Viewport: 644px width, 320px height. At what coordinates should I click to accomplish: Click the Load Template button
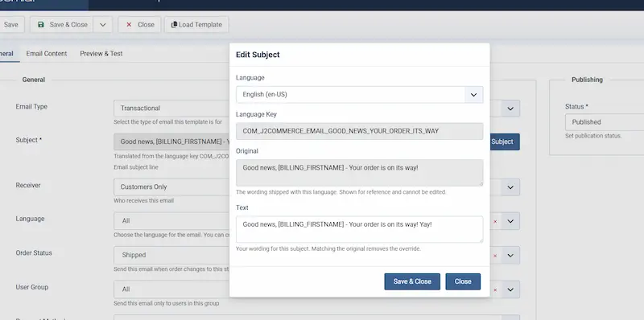[196, 25]
